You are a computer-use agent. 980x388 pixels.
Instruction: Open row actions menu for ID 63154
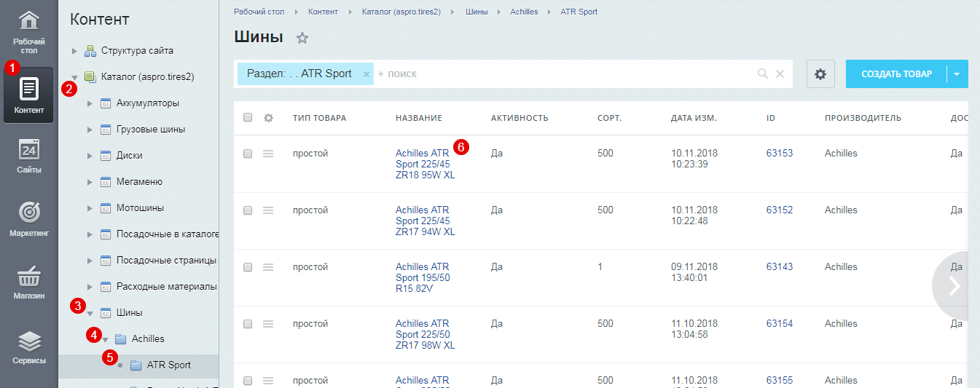pos(267,324)
